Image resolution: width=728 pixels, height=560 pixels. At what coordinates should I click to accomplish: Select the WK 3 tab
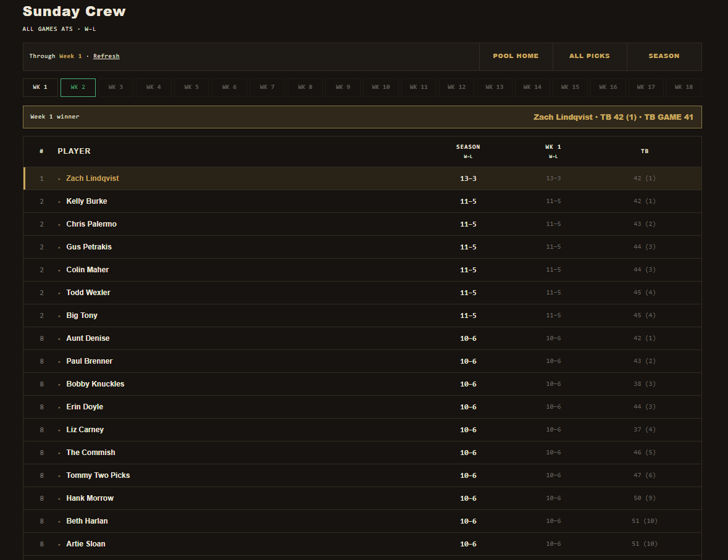115,87
